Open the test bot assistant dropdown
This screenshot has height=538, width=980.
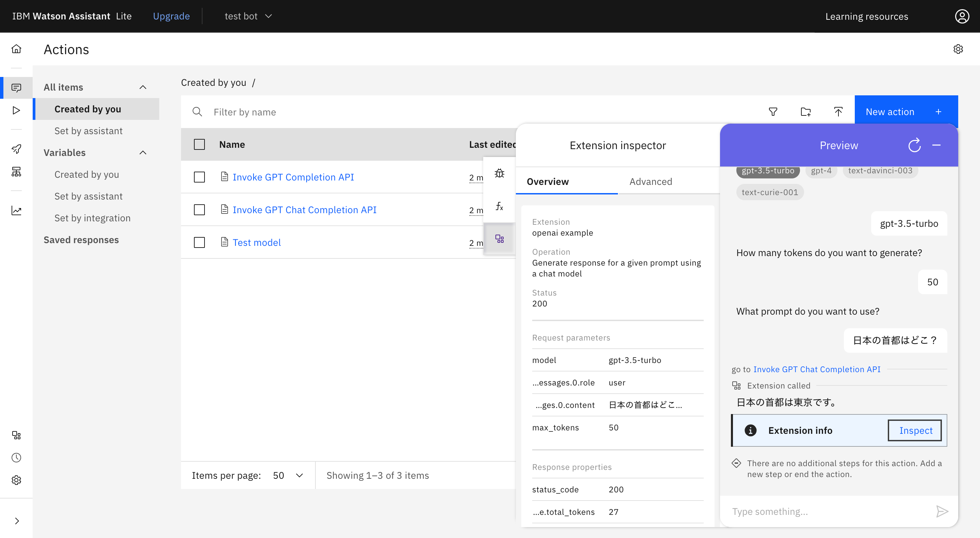tap(248, 16)
